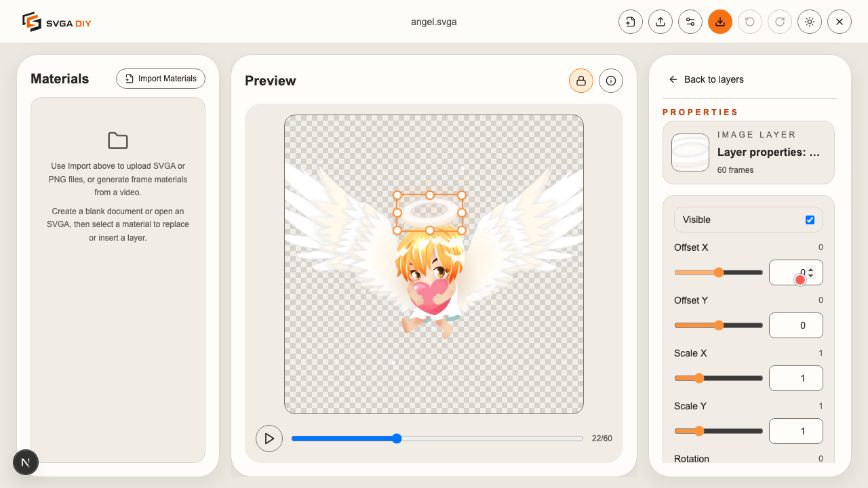Screen dimensions: 868x488
Task: Click the SVGA DIY logo
Action: tap(56, 22)
